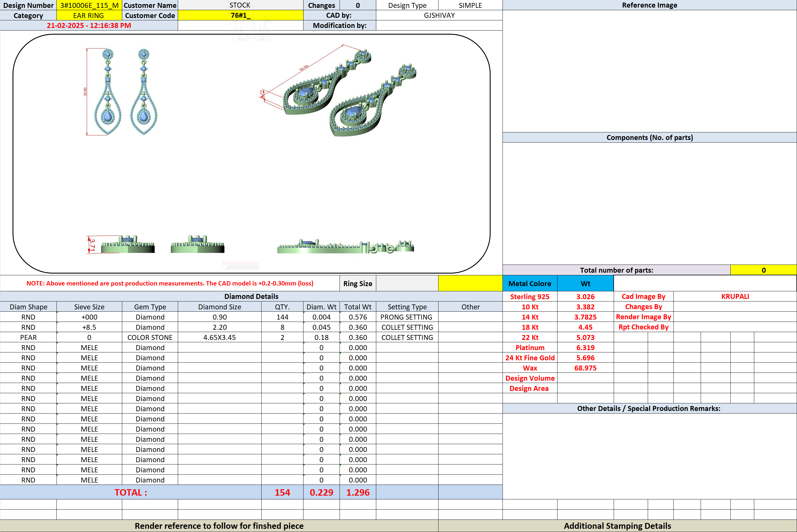The image size is (797, 532).
Task: Select the GJSHIVAY CAD by cell
Action: [x=439, y=15]
